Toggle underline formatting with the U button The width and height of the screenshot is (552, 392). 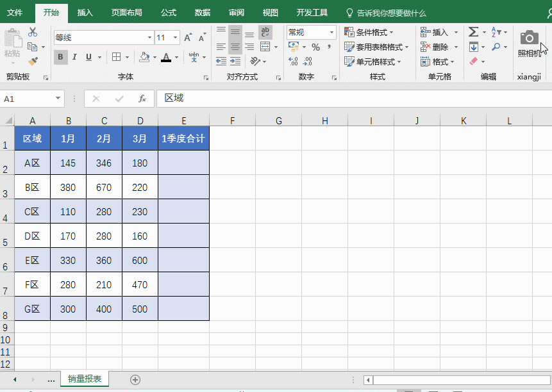tap(88, 57)
